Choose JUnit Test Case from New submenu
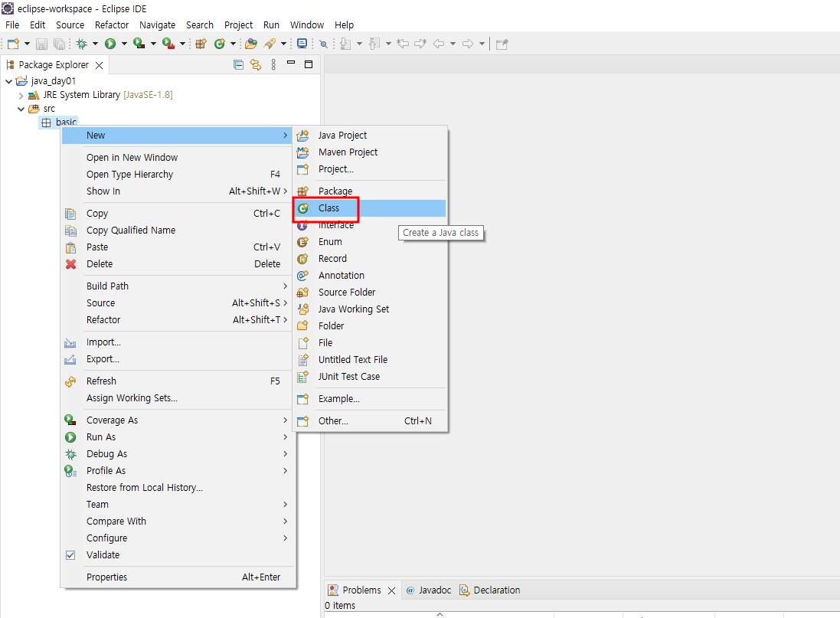Image resolution: width=840 pixels, height=618 pixels. pyautogui.click(x=371, y=376)
